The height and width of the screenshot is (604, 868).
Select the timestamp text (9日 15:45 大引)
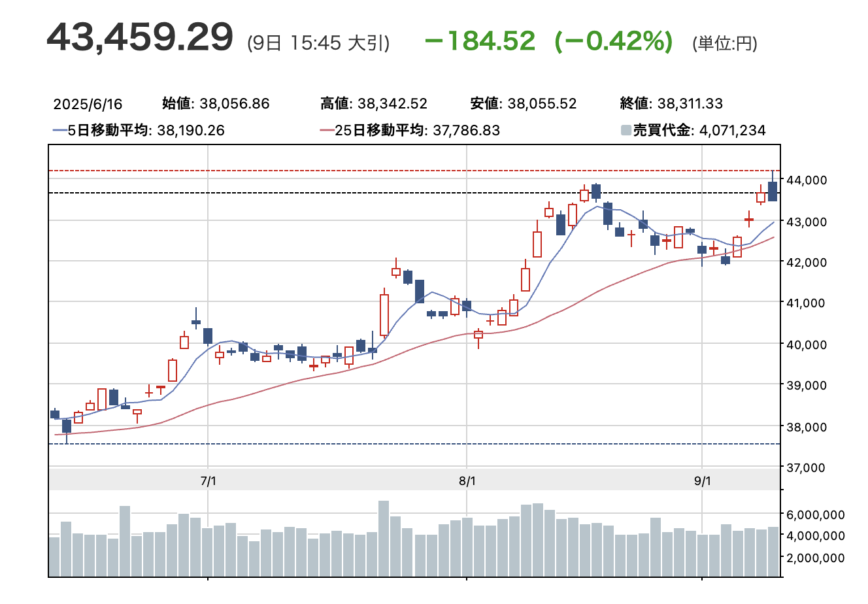(x=318, y=43)
